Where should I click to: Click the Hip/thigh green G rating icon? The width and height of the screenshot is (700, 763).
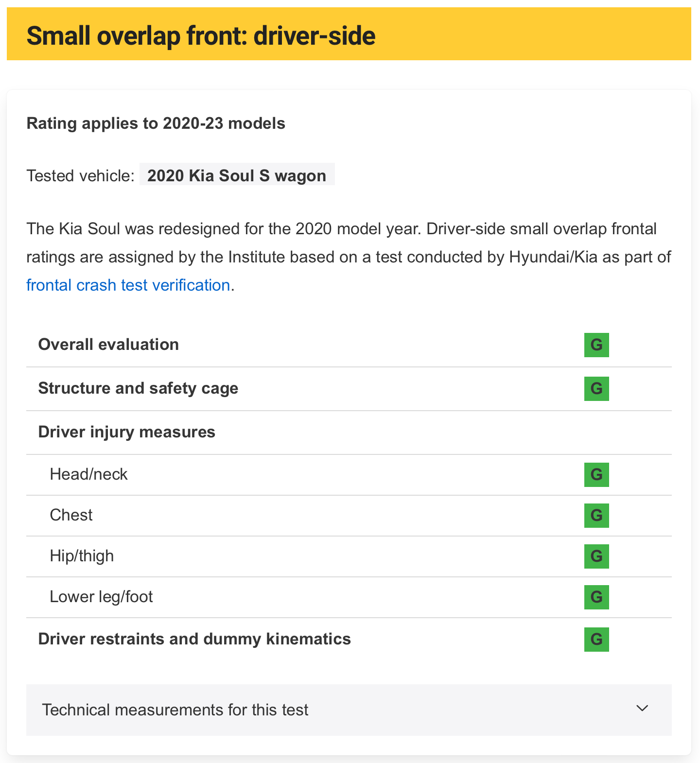(596, 556)
